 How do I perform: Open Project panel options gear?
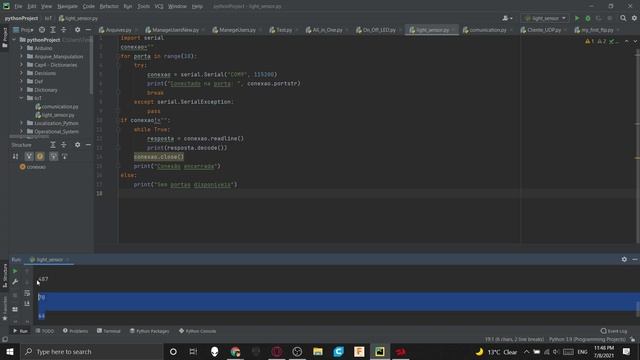(x=78, y=30)
